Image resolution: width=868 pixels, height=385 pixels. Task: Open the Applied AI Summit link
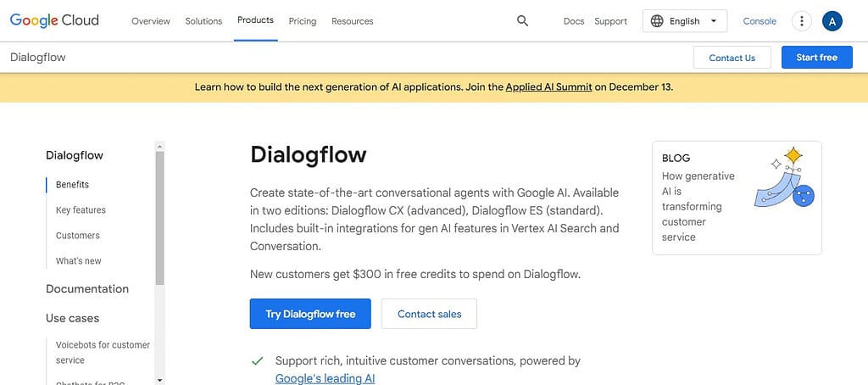point(548,87)
